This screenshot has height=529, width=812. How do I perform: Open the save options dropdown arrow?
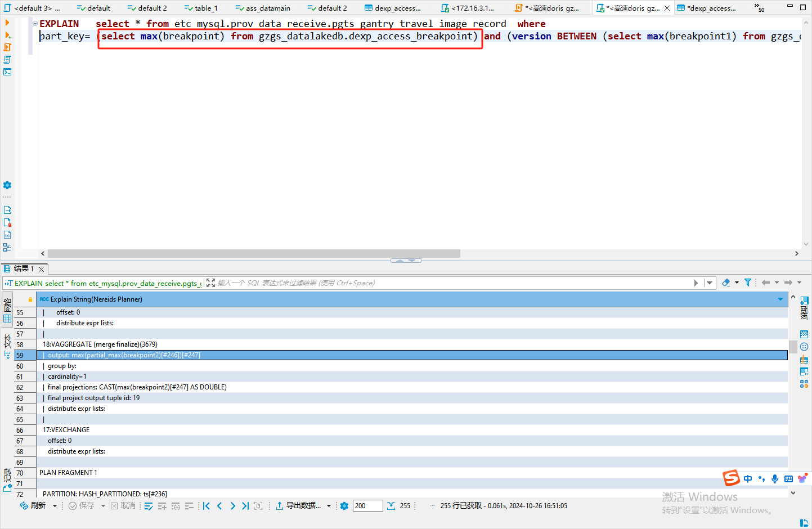tap(103, 506)
